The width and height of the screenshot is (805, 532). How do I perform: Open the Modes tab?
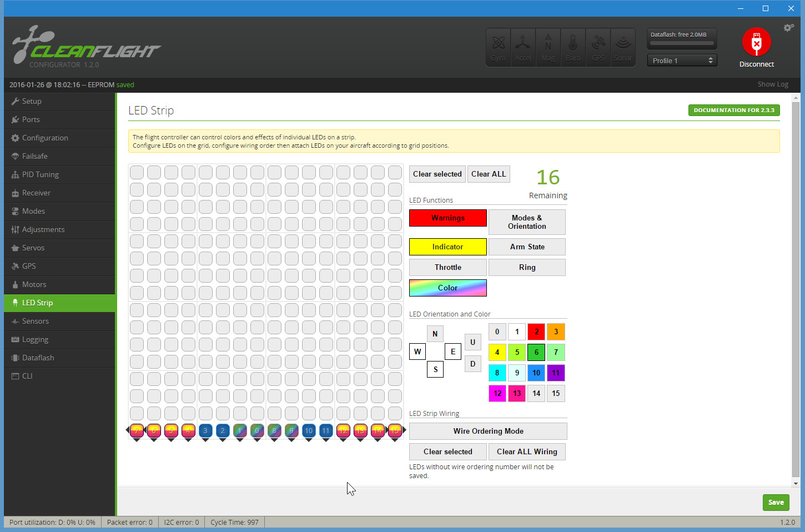(x=59, y=211)
